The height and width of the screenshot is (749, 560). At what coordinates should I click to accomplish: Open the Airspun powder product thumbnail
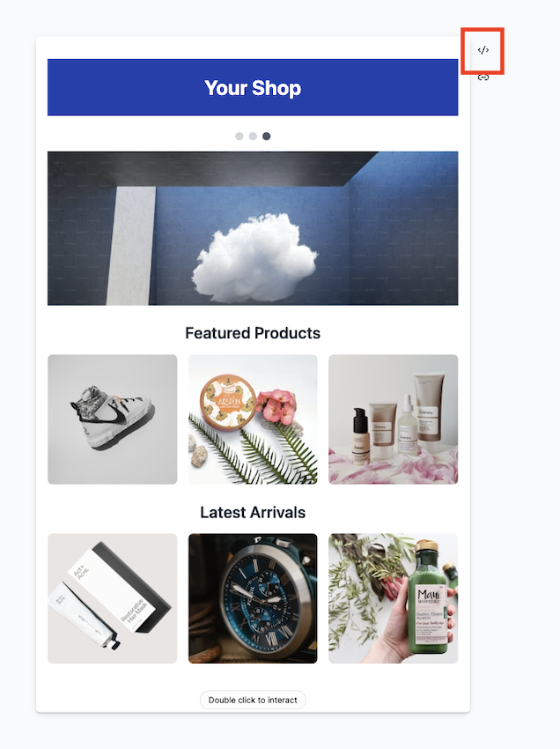coord(253,419)
